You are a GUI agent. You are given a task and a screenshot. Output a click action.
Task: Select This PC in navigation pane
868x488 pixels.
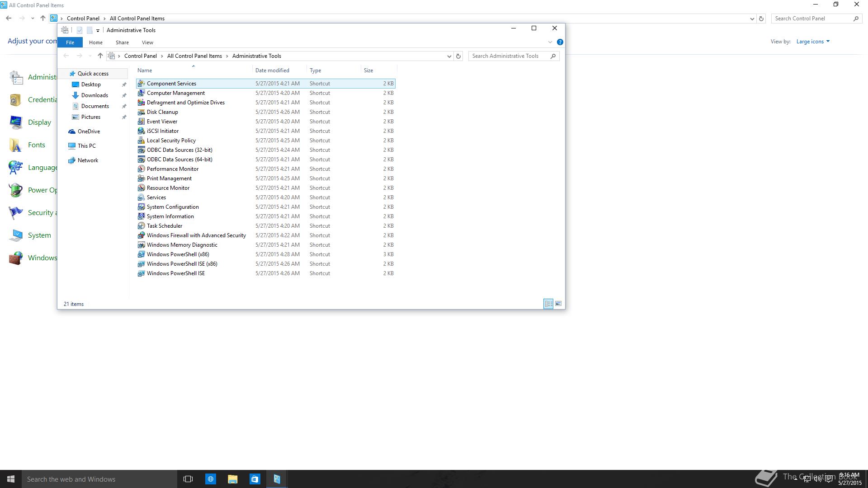tap(86, 146)
